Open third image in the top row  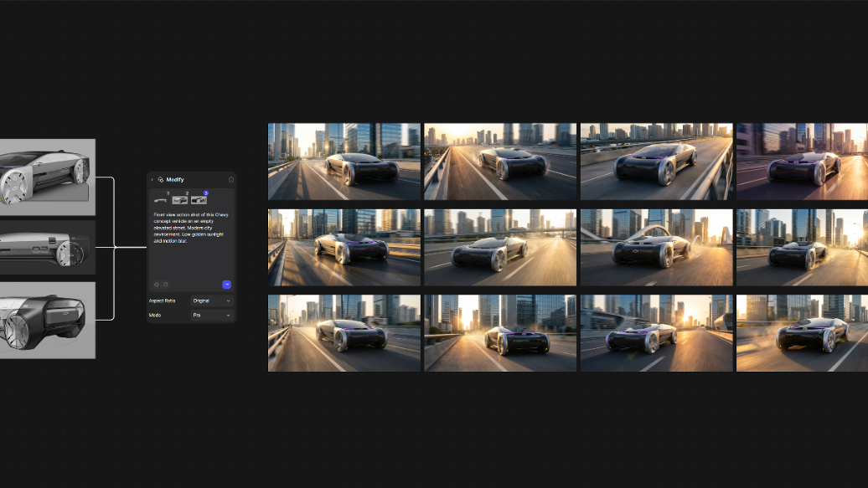pyautogui.click(x=656, y=162)
